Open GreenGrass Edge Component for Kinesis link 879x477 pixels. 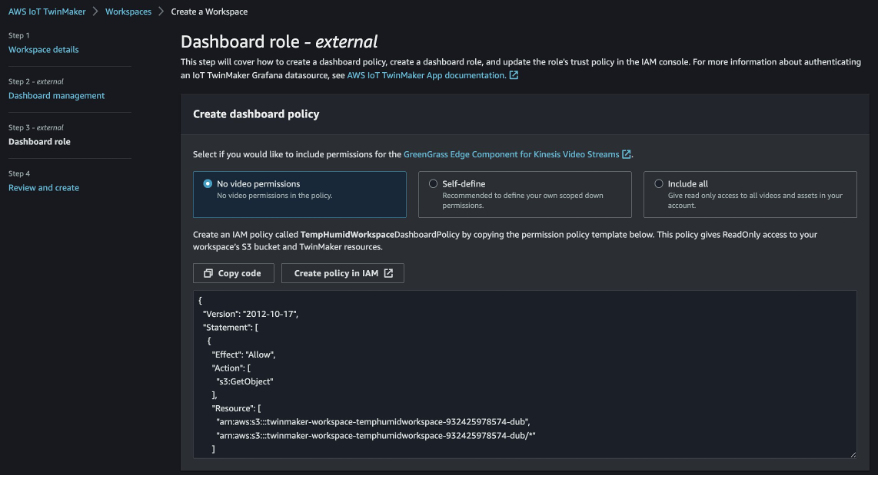click(511, 154)
